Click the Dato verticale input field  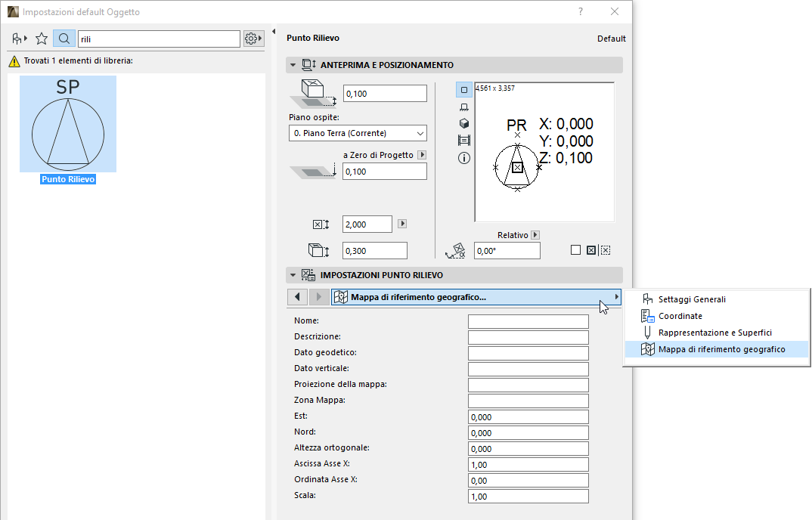tap(528, 370)
